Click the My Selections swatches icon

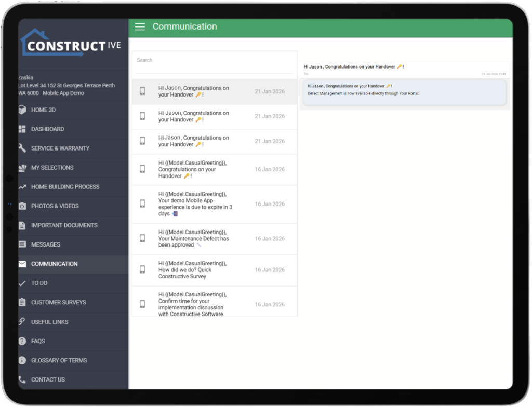(x=22, y=168)
